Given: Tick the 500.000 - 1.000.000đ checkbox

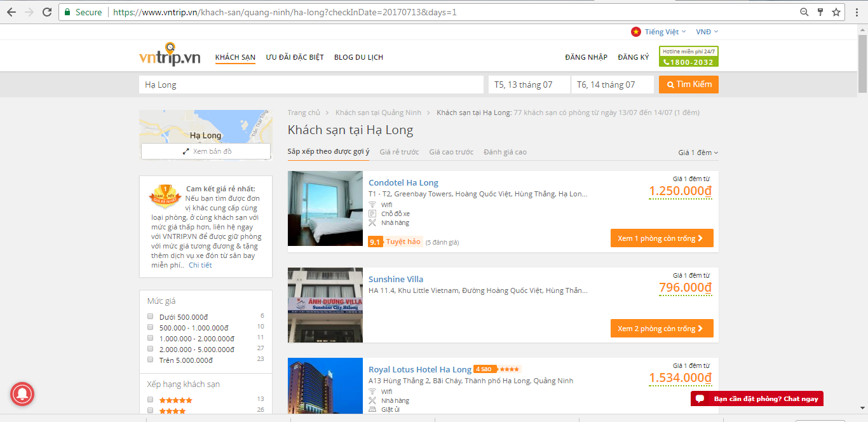Looking at the screenshot, I should (151, 327).
